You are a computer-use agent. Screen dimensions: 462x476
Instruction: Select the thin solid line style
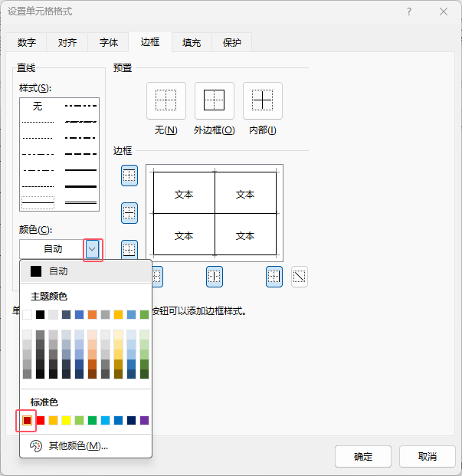coord(38,202)
